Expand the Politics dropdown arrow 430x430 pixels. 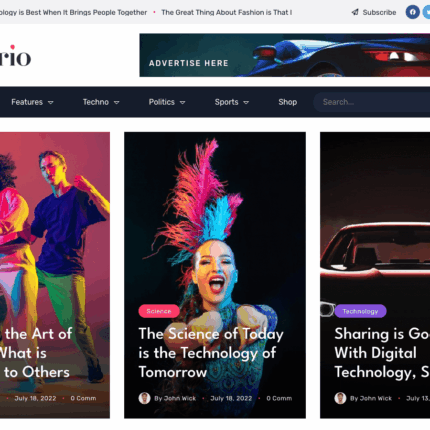click(182, 103)
